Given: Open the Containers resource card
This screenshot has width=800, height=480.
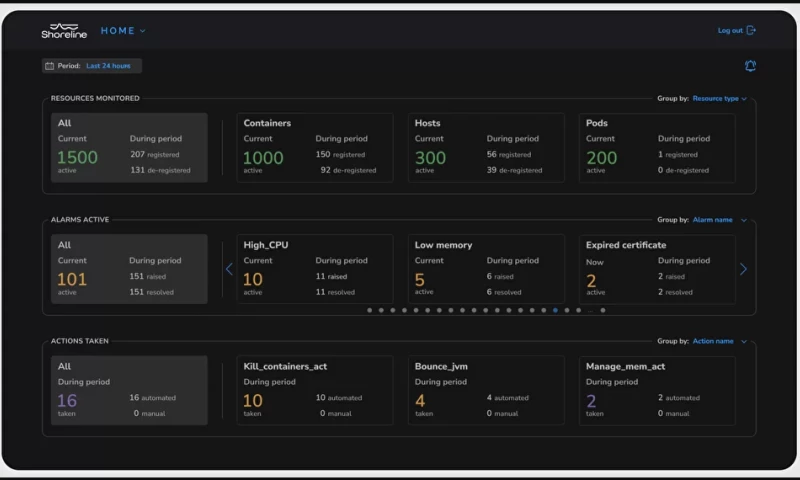Looking at the screenshot, I should [314, 148].
